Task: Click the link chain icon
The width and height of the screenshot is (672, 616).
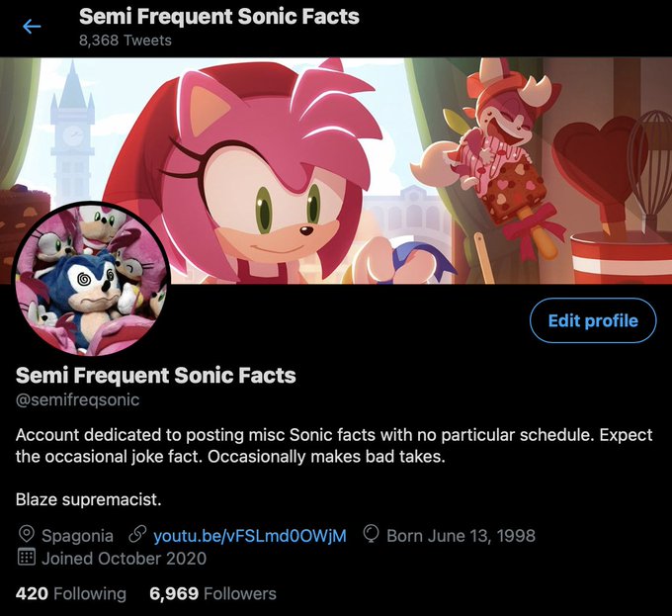Action: (137, 535)
